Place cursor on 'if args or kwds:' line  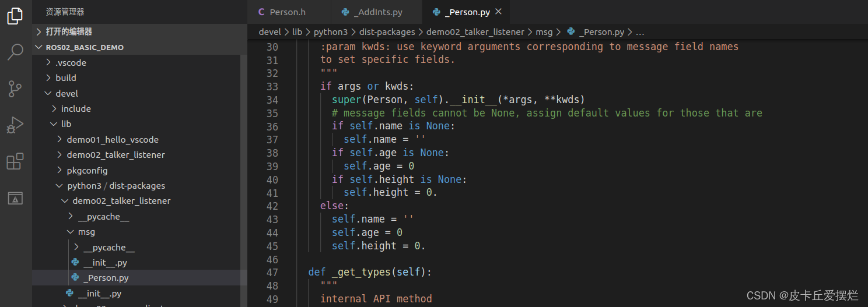coord(367,86)
